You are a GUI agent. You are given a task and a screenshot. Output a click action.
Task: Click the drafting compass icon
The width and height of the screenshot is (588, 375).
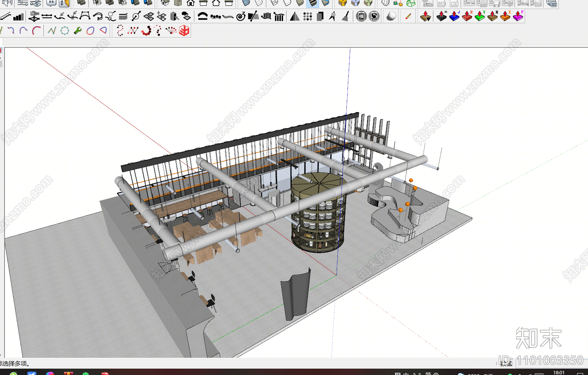pyautogui.click(x=333, y=16)
